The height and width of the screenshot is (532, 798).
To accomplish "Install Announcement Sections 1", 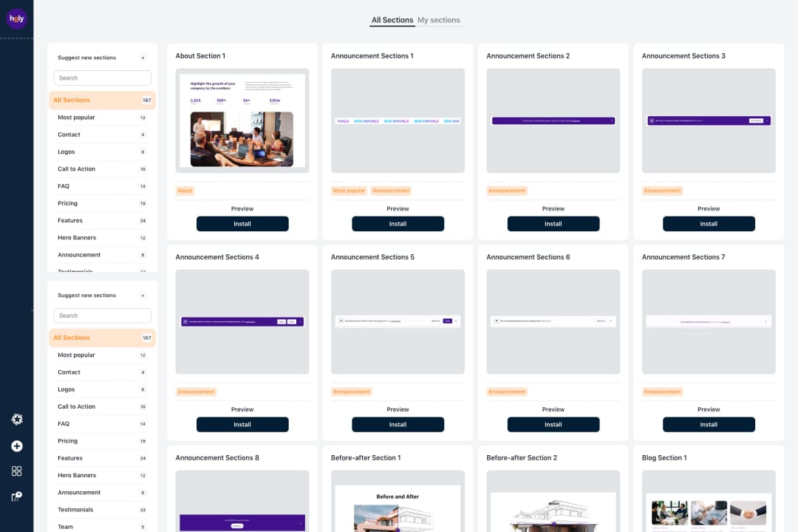I will (398, 224).
